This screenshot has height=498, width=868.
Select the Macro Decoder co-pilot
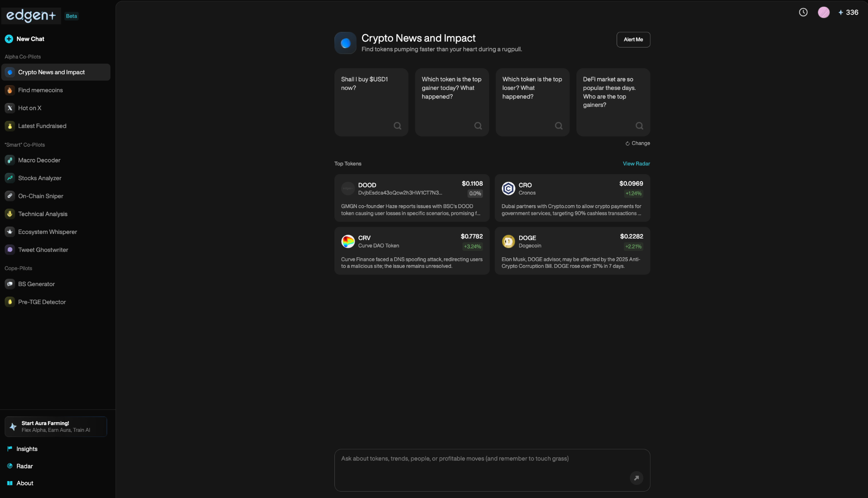point(39,160)
